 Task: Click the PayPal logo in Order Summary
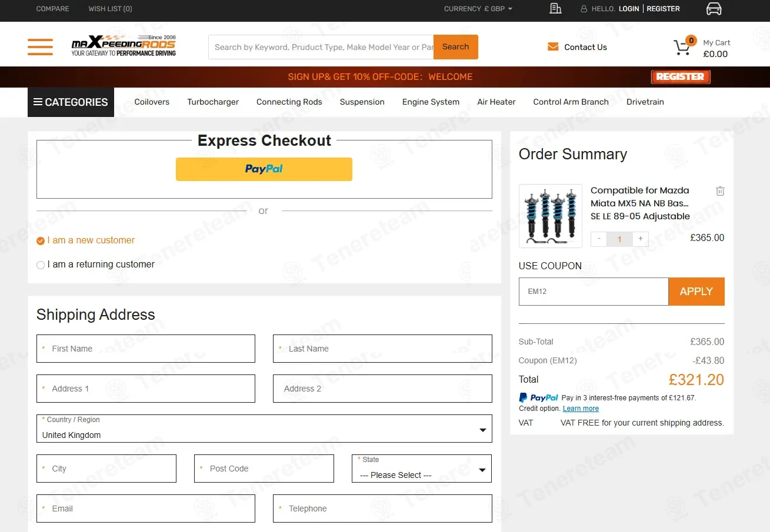(x=538, y=398)
